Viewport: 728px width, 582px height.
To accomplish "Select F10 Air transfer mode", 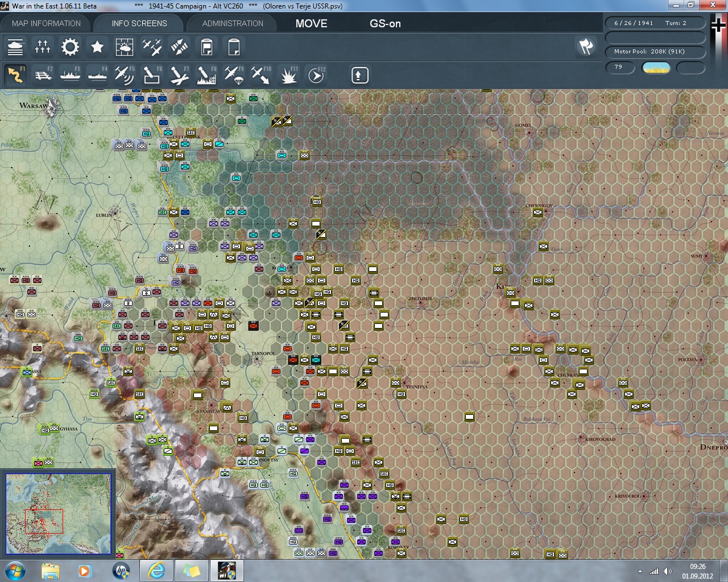I will point(261,75).
